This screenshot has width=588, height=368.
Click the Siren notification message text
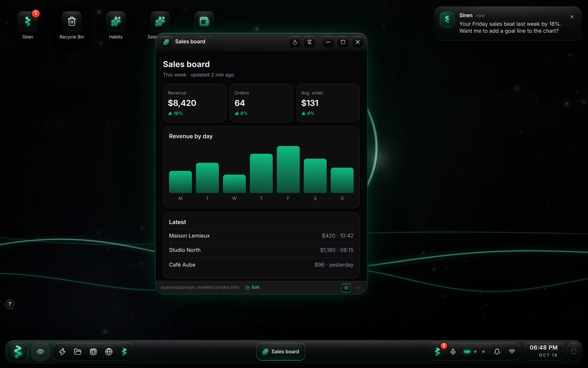[510, 27]
